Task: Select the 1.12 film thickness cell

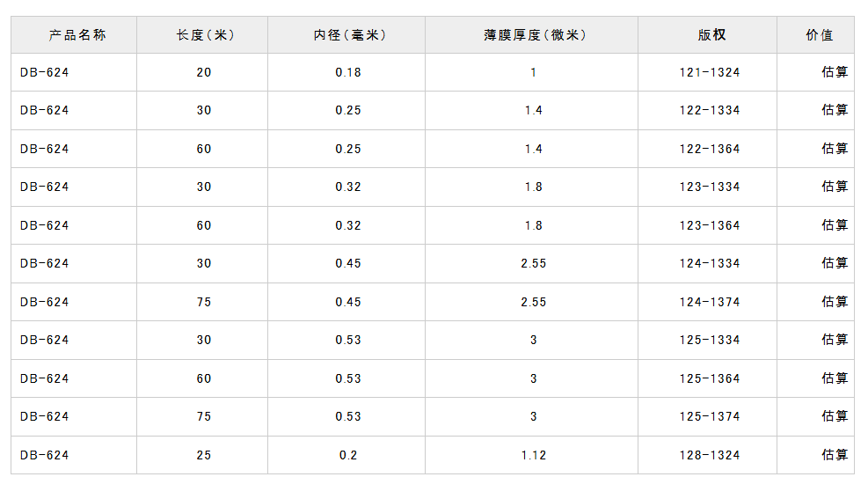Action: click(x=533, y=455)
